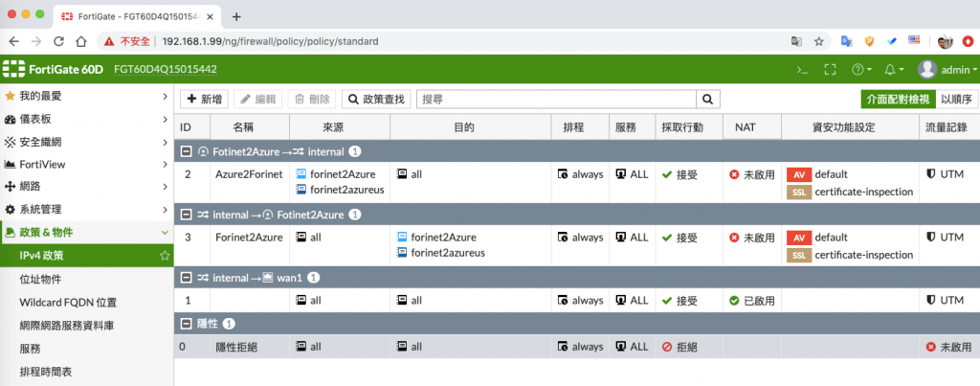Click the 編輯 edit button

(x=257, y=99)
